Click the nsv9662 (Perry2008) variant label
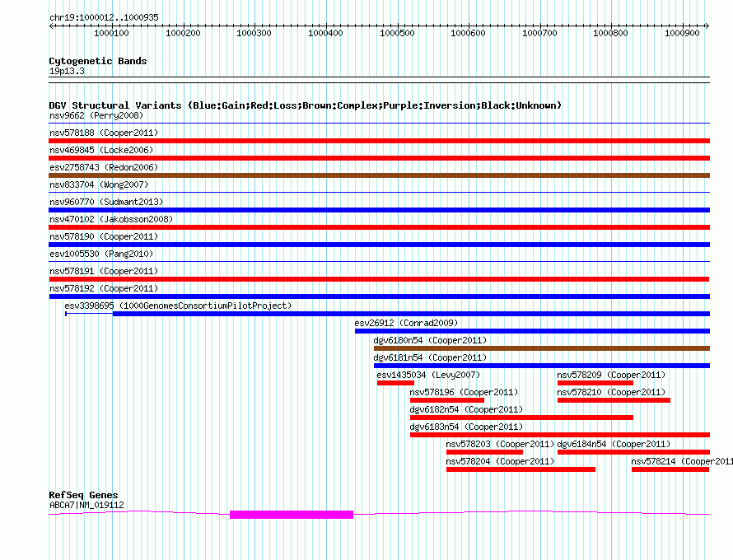733x560 pixels. 96,115
